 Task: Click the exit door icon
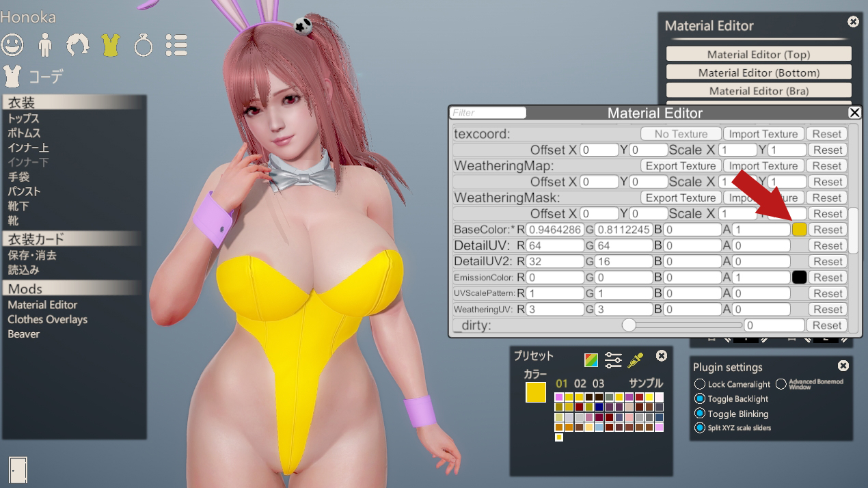coord(18,467)
